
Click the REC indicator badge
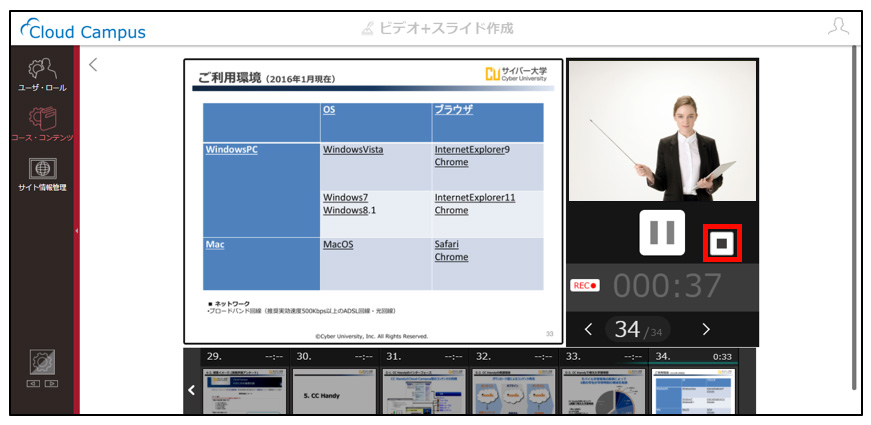tap(584, 286)
